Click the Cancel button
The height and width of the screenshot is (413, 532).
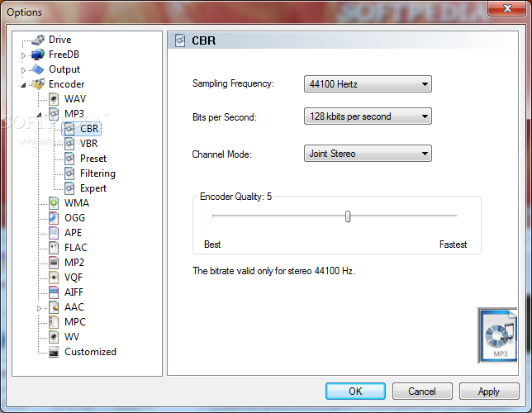pyautogui.click(x=422, y=392)
